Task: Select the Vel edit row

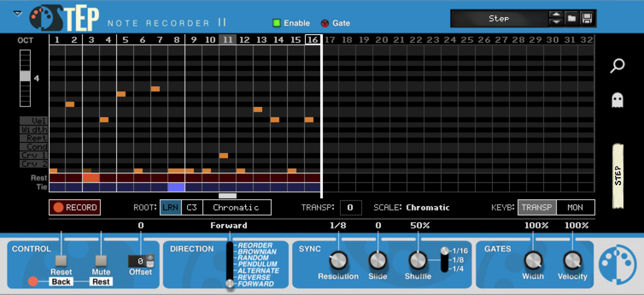Action: [x=33, y=121]
